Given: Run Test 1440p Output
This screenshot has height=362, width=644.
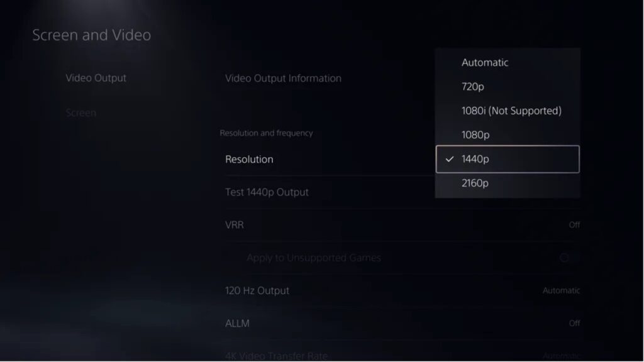Looking at the screenshot, I should pos(402,192).
